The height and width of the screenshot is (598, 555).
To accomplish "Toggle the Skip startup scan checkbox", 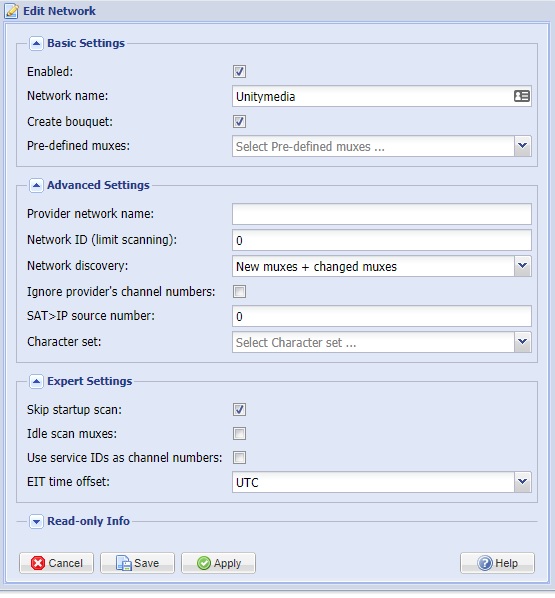I will (x=239, y=410).
